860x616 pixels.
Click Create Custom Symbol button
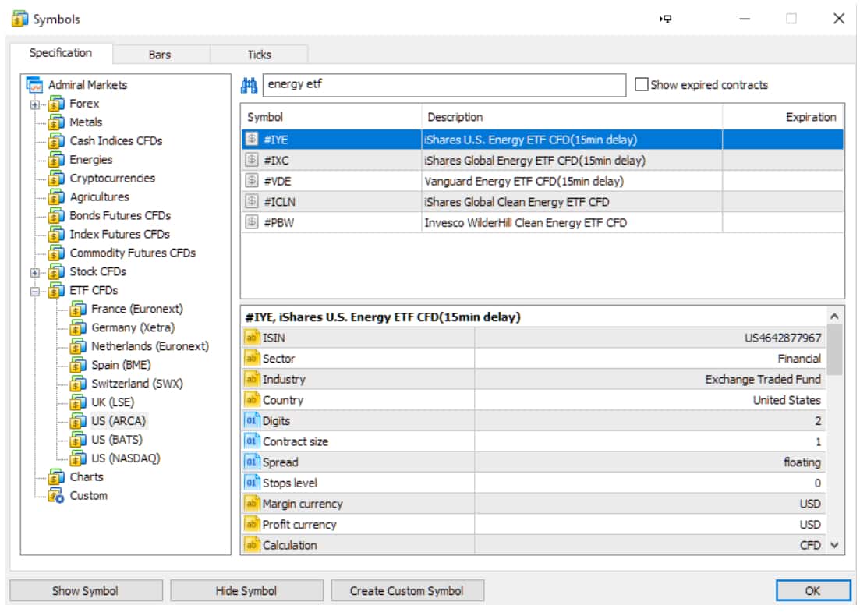pyautogui.click(x=407, y=591)
